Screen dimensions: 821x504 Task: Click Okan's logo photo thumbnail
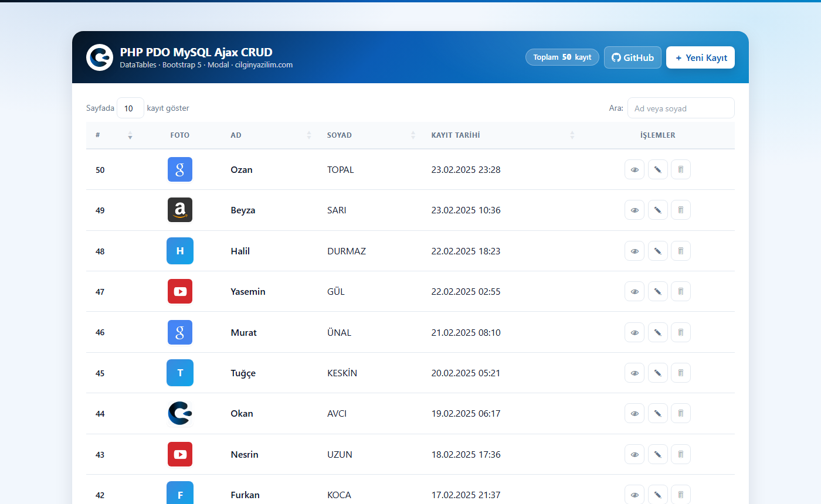pos(180,413)
